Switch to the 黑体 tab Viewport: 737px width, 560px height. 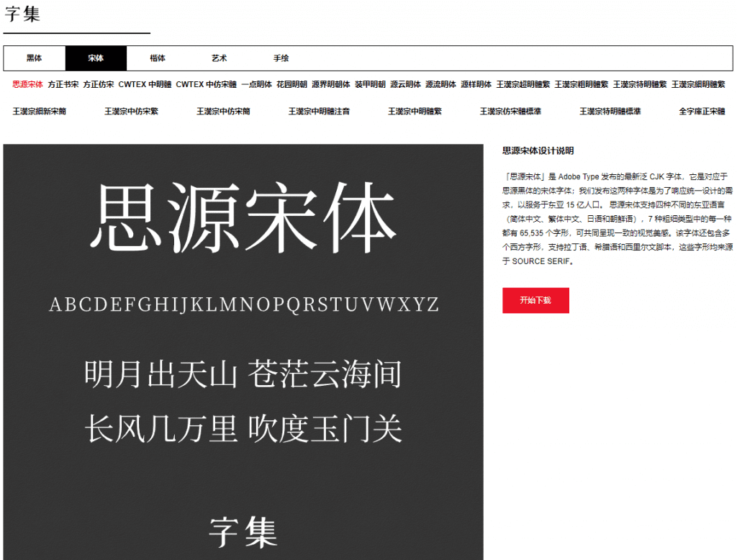(x=34, y=58)
